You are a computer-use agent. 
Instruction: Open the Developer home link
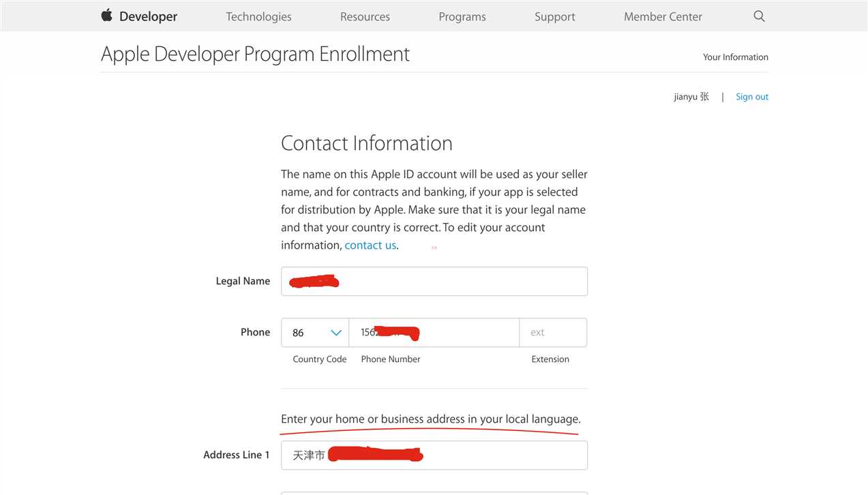(x=148, y=16)
